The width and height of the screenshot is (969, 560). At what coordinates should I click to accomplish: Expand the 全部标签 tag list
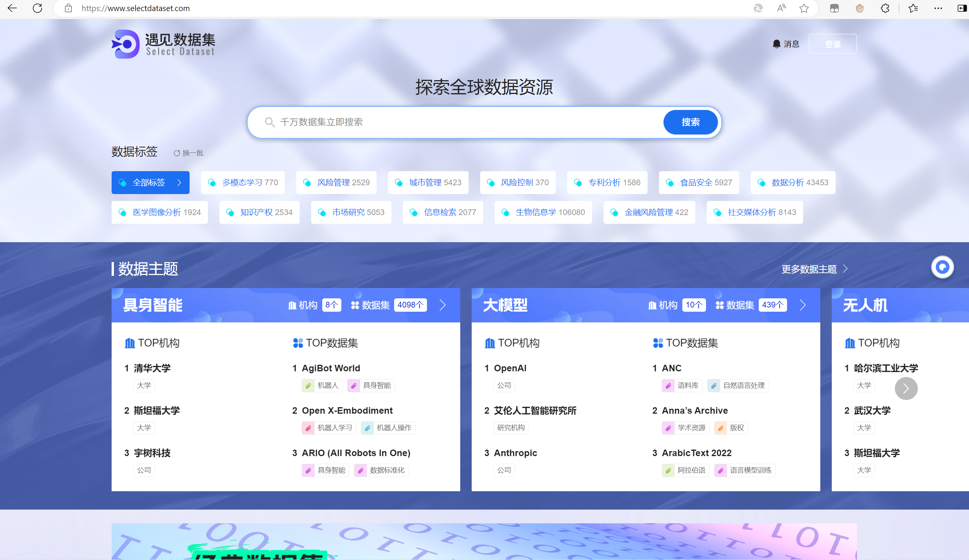point(150,183)
